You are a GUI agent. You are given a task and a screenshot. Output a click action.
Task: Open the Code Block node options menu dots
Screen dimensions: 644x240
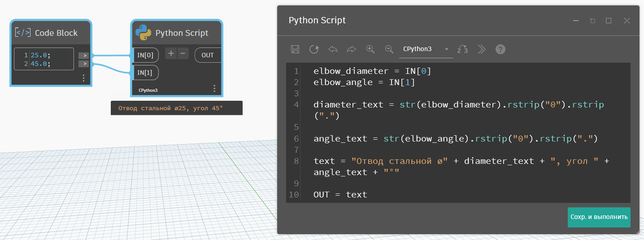[x=83, y=78]
